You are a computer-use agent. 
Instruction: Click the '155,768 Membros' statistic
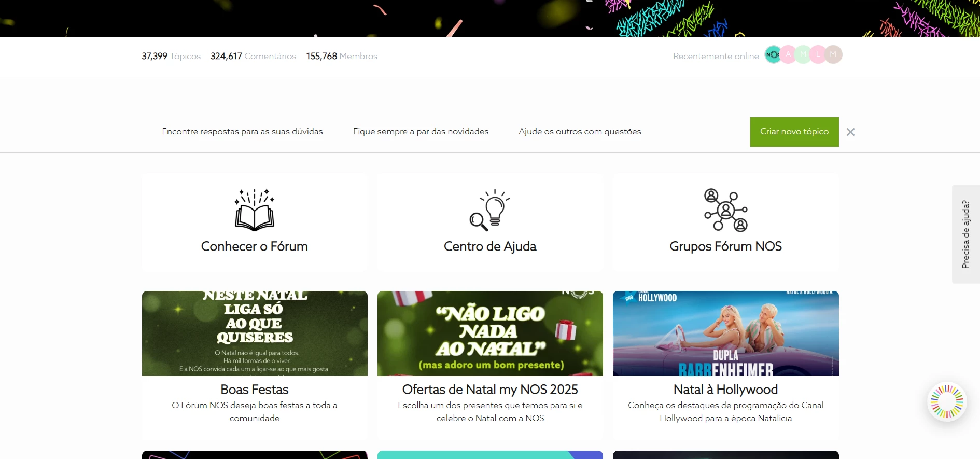(342, 56)
